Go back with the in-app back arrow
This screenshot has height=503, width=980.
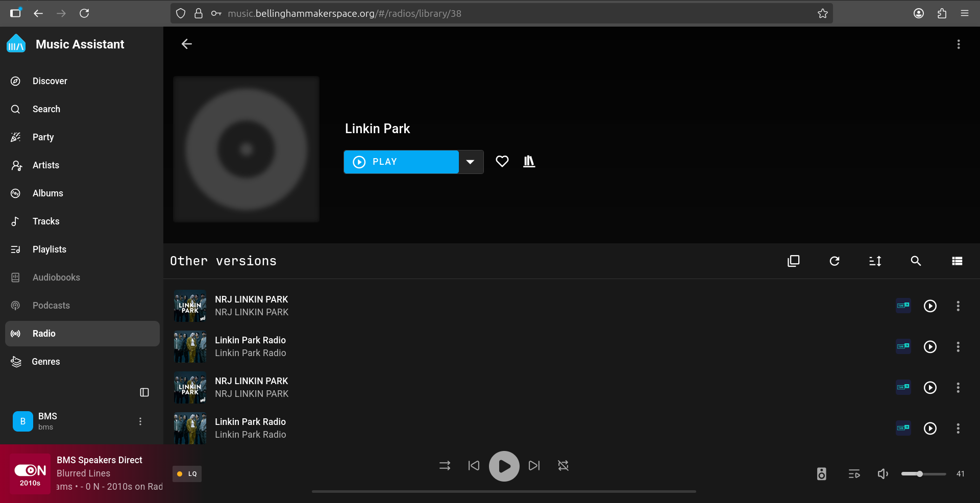[x=187, y=44]
